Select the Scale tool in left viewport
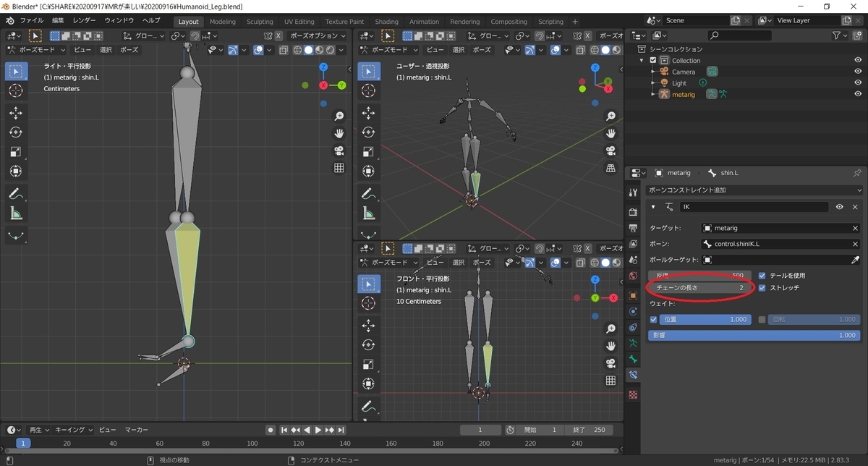This screenshot has height=466, width=868. click(x=16, y=152)
